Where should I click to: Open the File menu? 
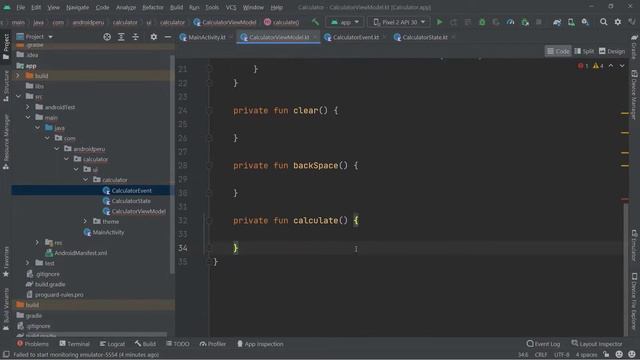21,7
